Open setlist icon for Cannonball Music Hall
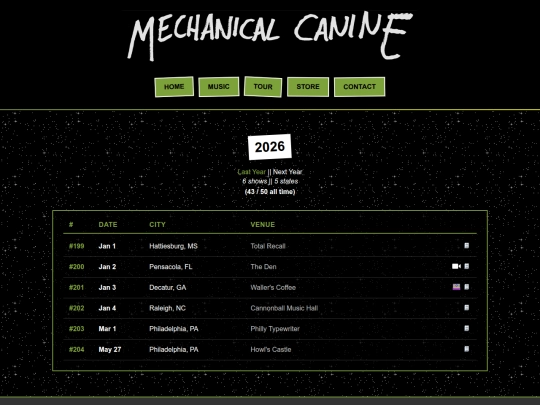The image size is (540, 405). 467,308
